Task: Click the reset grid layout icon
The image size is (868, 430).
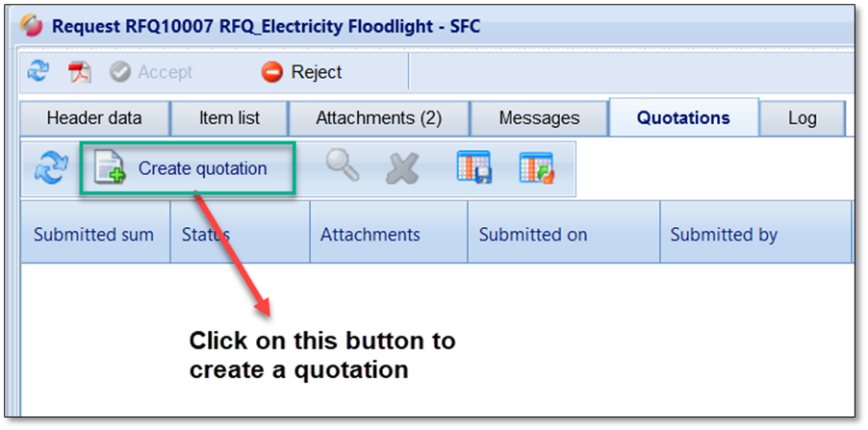Action: [536, 168]
